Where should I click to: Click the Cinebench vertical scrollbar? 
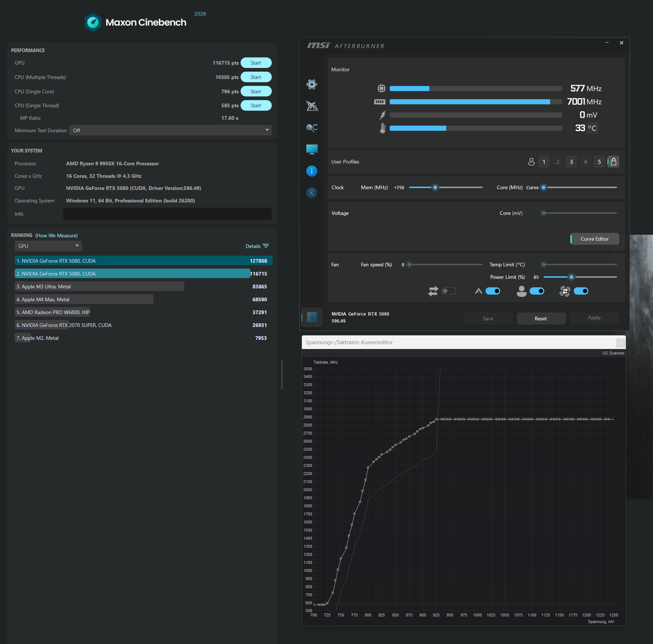[282, 375]
